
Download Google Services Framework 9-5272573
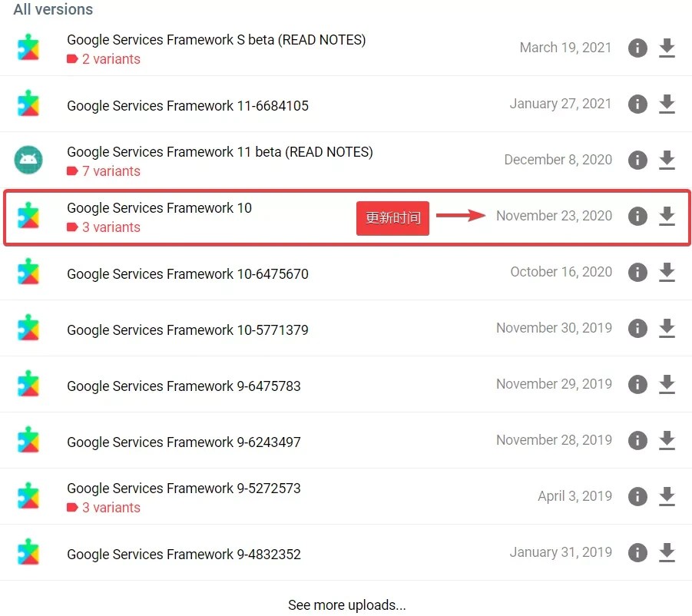[667, 497]
